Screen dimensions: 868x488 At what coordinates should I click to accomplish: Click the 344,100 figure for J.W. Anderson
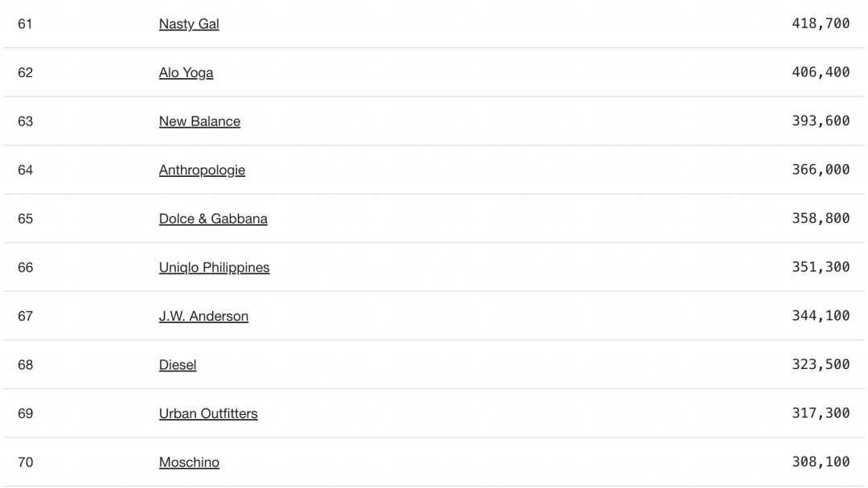[821, 316]
